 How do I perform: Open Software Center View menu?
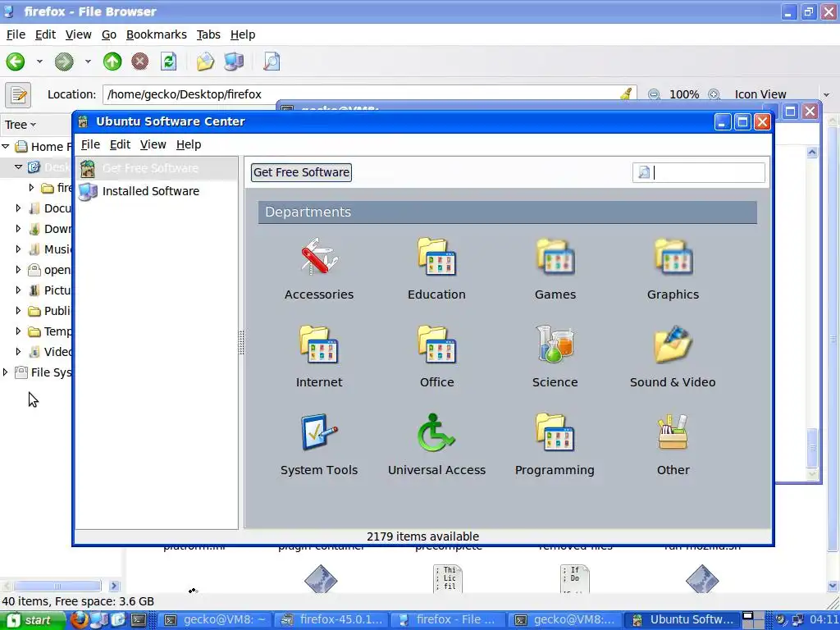click(153, 144)
